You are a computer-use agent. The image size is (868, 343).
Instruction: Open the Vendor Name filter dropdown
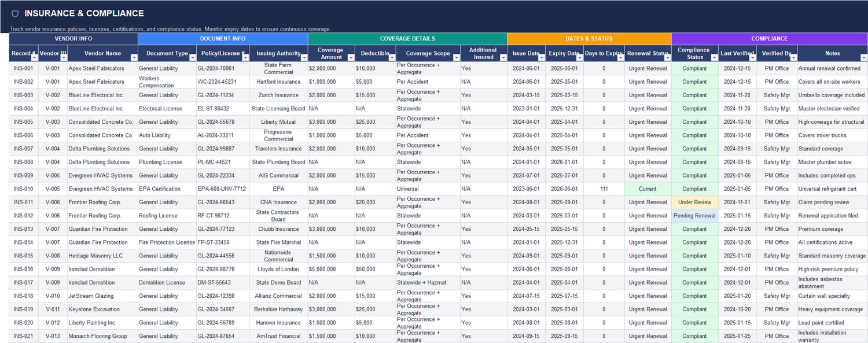point(134,57)
